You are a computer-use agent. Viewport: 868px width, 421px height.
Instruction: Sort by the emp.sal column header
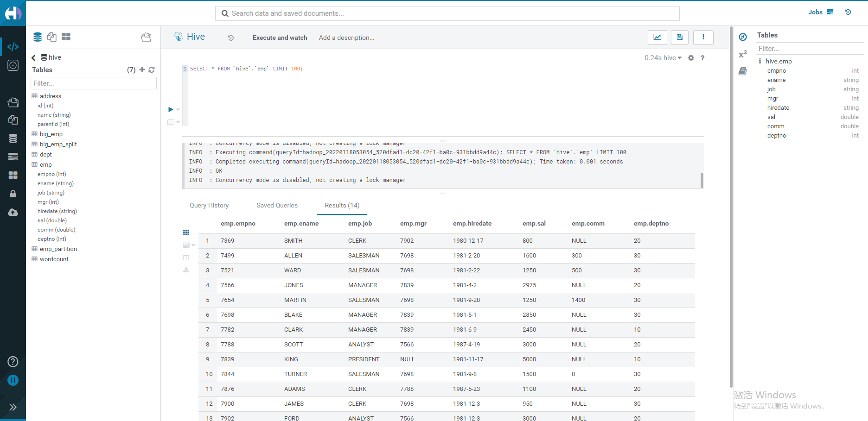[534, 223]
